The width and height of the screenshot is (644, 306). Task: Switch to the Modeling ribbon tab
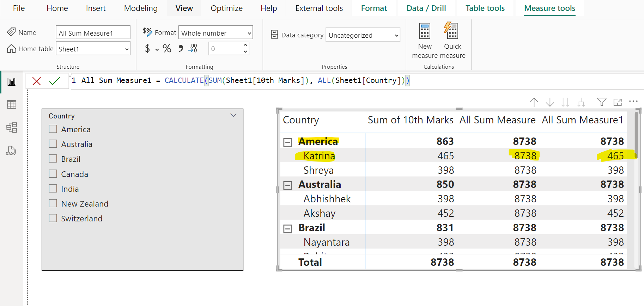click(x=141, y=8)
